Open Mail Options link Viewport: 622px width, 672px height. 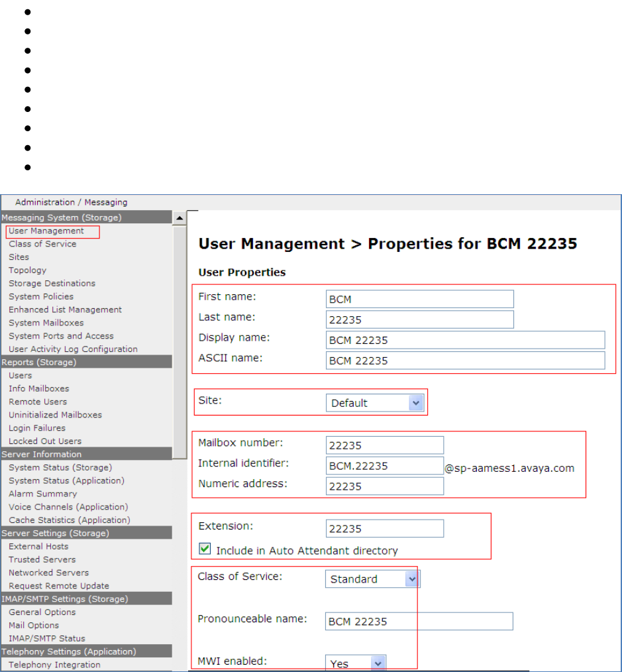click(x=34, y=626)
